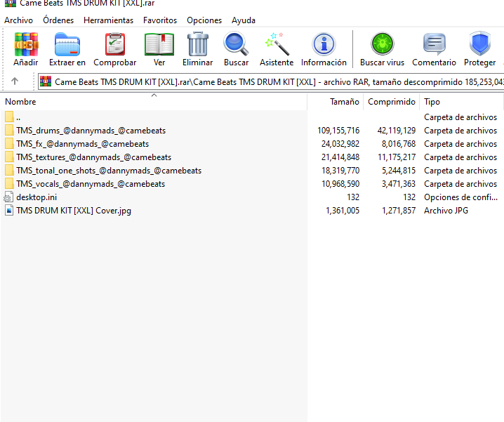Select TMS DRUM KIT [XXL] Cover.jpg name
The width and height of the screenshot is (504, 422).
tap(74, 211)
